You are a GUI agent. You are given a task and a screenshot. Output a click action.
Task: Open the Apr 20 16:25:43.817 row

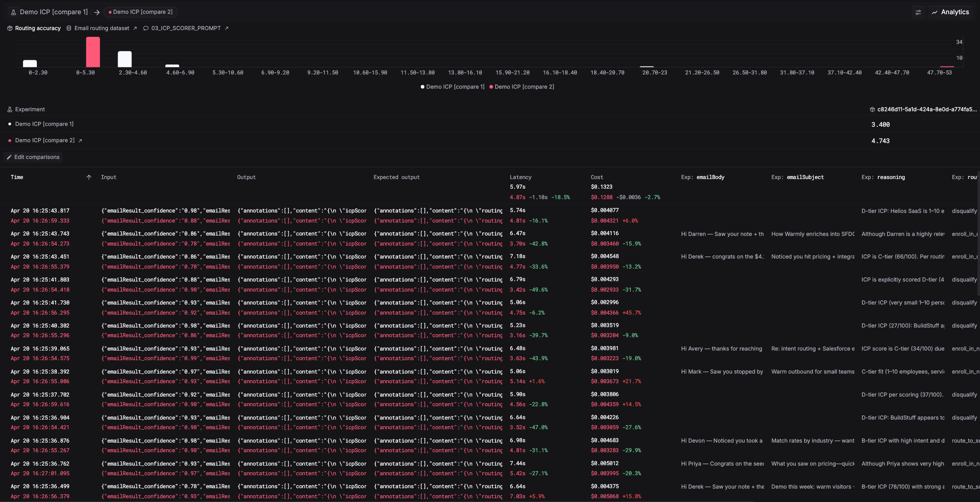click(x=40, y=211)
